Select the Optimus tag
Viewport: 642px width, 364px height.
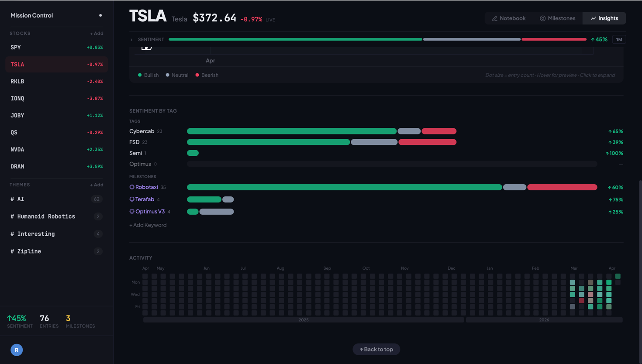tap(140, 164)
